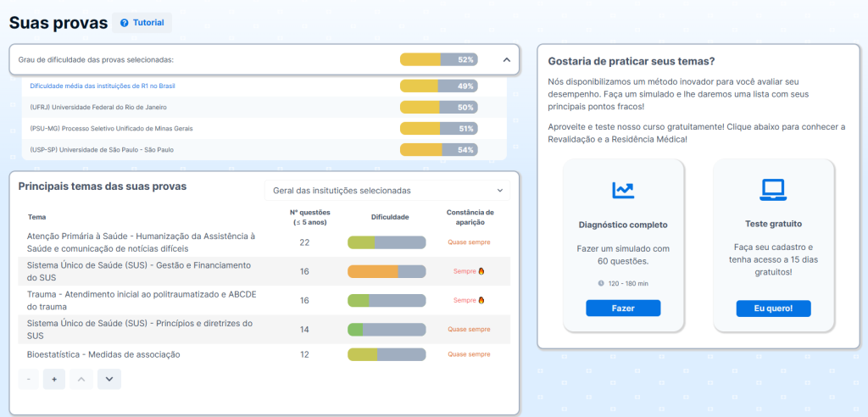Collapse the difficulty list with the chevron

pos(506,60)
